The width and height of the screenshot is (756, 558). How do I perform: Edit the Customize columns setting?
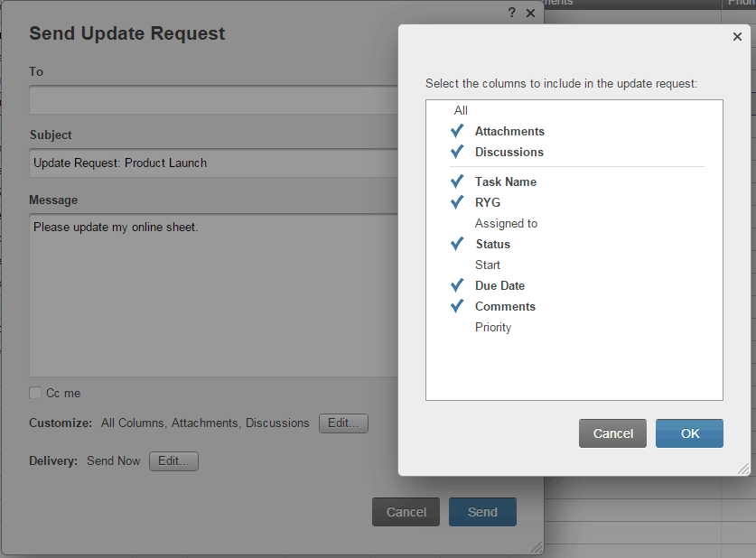pos(343,423)
